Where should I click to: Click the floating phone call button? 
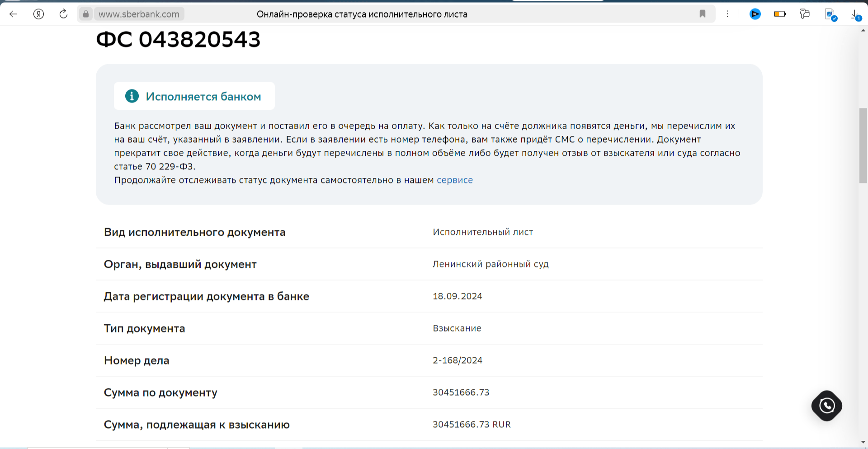[827, 406]
